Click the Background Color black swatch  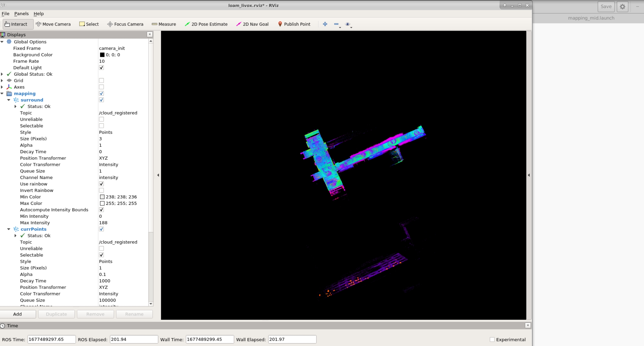(102, 55)
